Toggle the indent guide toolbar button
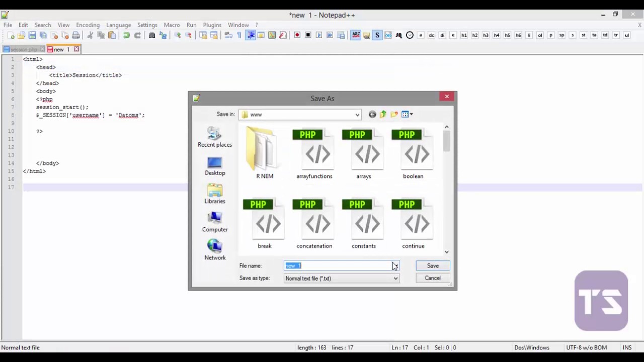Image resolution: width=644 pixels, height=362 pixels. 250,35
